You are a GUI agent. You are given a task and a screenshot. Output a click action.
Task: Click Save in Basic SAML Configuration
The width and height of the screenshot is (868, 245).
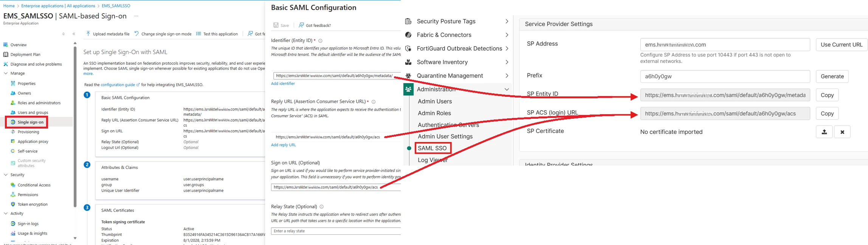click(x=281, y=25)
